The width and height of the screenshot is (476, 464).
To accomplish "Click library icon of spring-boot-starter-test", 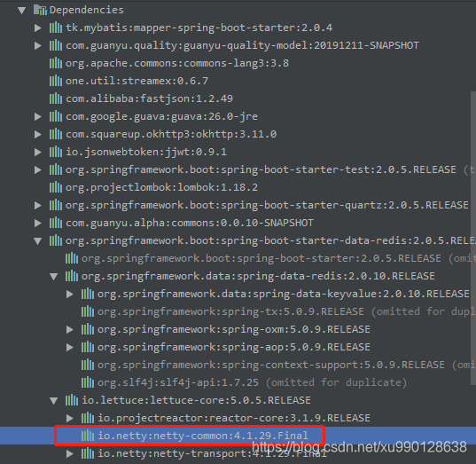I will pos(56,169).
